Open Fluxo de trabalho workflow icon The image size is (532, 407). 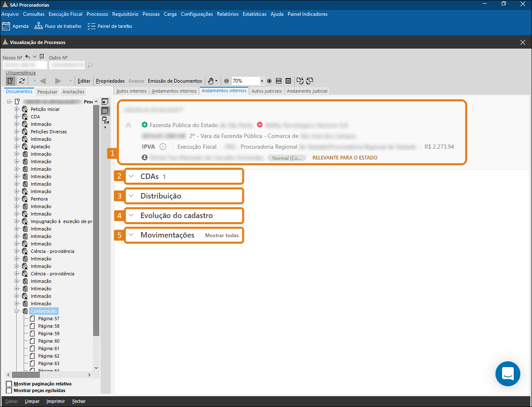(38, 26)
